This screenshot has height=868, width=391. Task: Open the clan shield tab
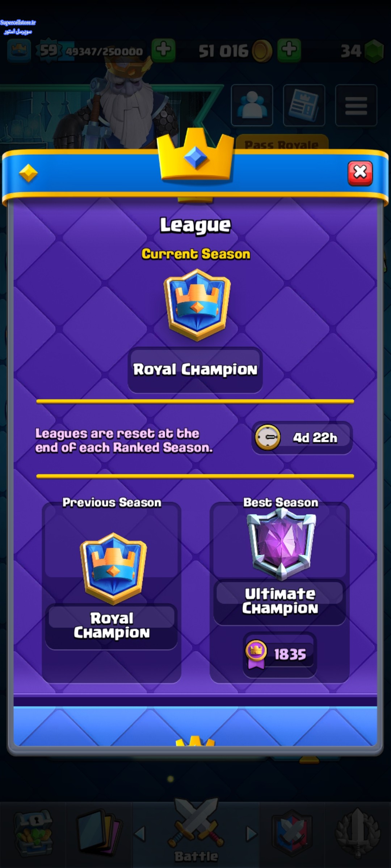[292, 832]
